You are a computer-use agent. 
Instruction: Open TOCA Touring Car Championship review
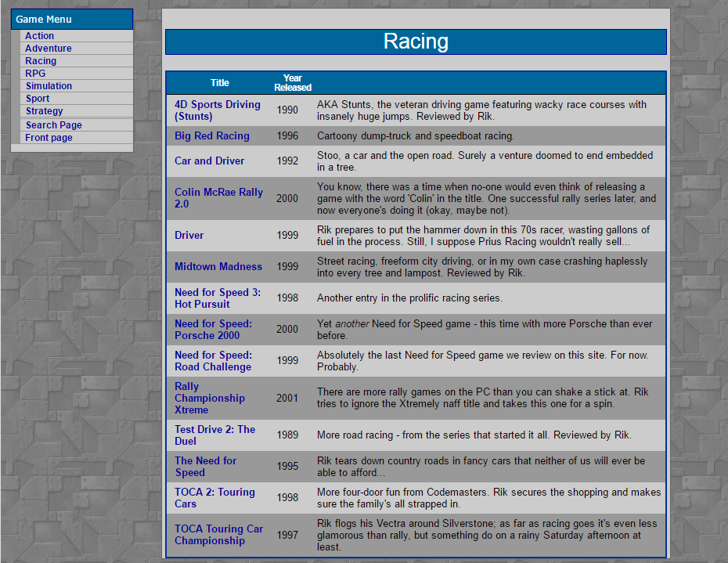tap(218, 534)
